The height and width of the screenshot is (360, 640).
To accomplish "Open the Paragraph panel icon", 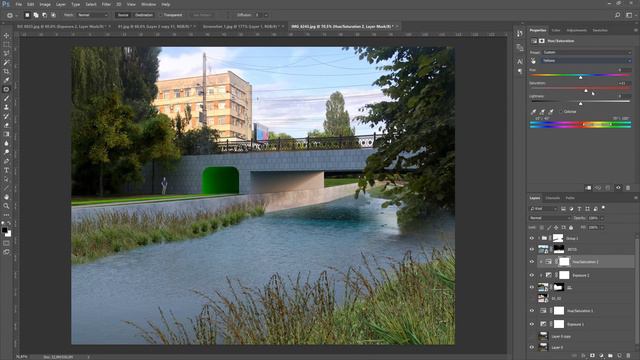I will pos(520,71).
